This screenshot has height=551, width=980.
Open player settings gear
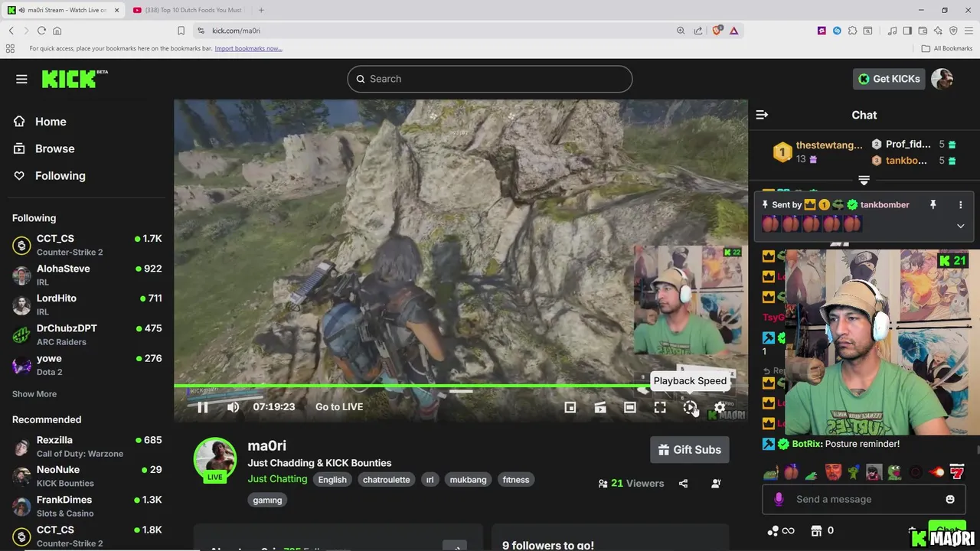720,407
